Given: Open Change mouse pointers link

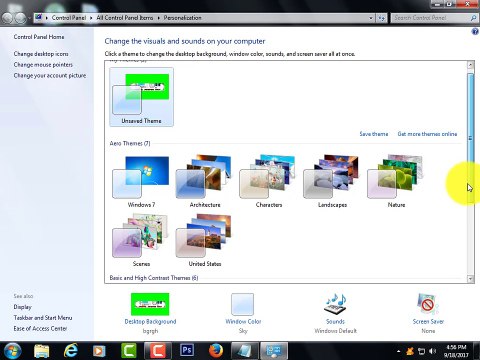Looking at the screenshot, I should (x=43, y=65).
